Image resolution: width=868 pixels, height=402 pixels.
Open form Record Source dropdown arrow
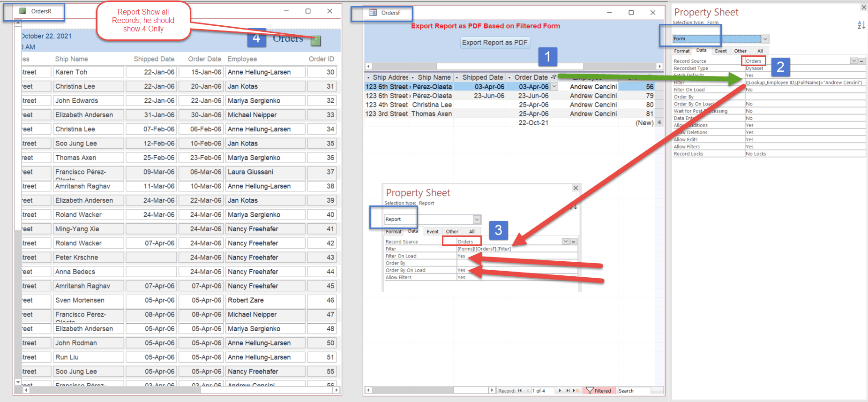[854, 61]
